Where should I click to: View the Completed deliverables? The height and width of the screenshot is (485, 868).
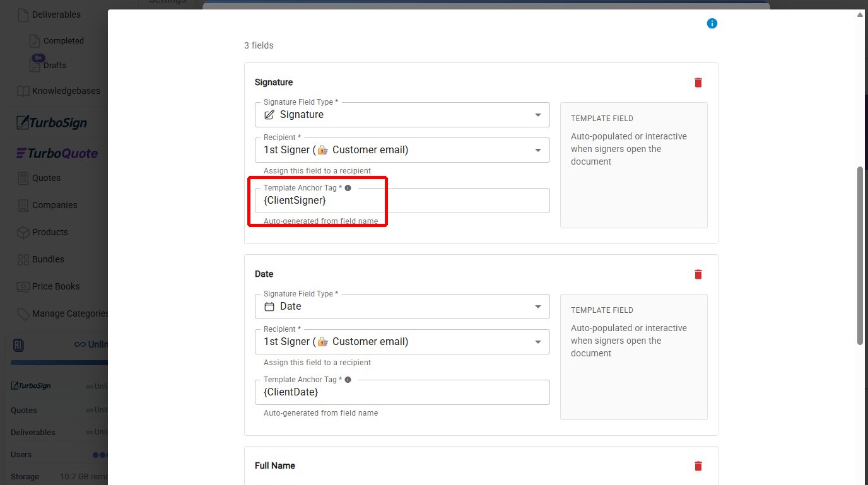63,40
